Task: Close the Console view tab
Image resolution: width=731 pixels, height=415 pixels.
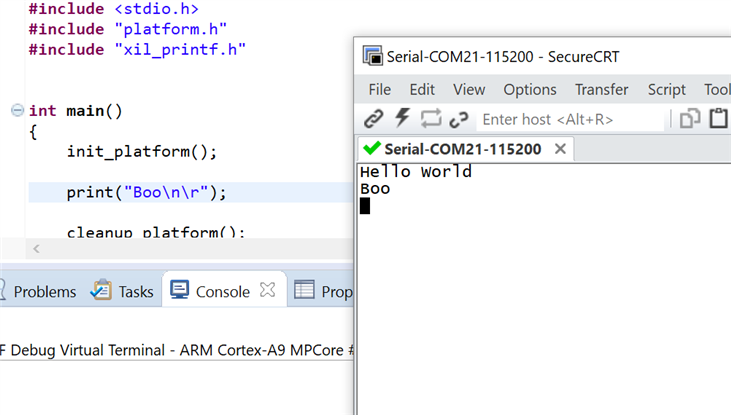Action: 268,290
